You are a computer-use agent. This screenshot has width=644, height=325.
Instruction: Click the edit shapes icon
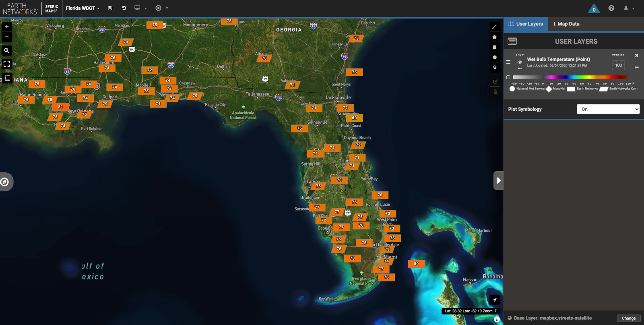click(495, 81)
